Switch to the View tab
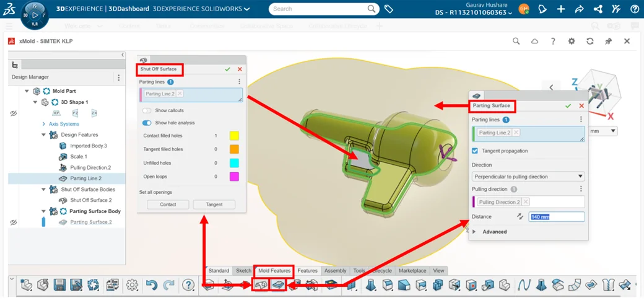The width and height of the screenshot is (644, 300). point(438,270)
